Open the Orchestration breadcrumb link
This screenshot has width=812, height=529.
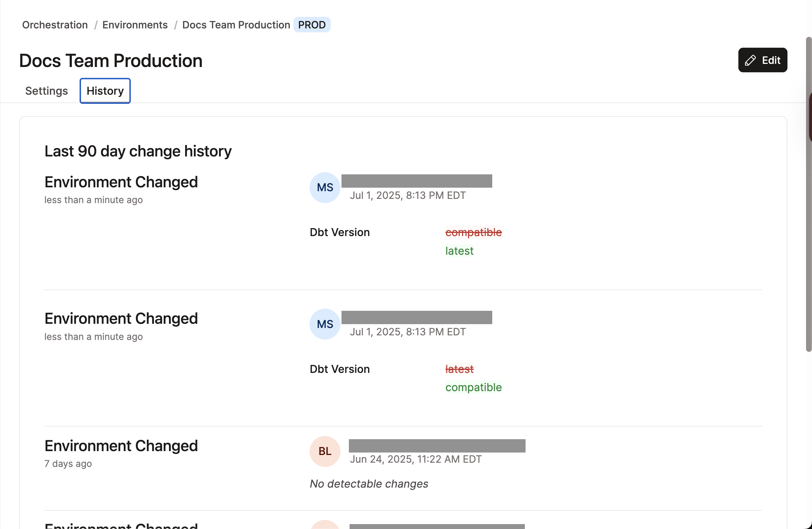(55, 25)
